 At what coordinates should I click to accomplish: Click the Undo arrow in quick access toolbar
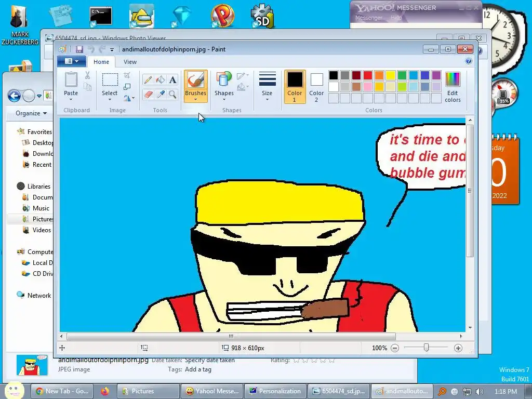click(91, 49)
